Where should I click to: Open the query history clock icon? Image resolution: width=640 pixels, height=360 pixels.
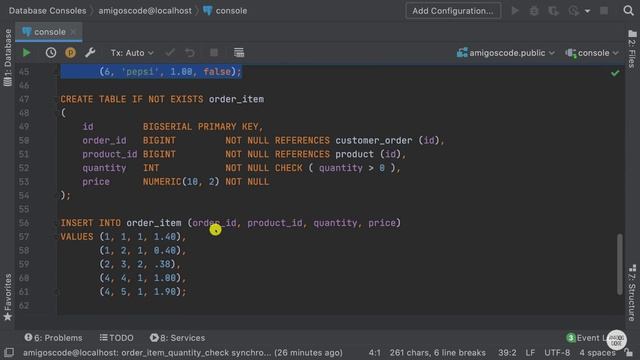[x=51, y=53]
